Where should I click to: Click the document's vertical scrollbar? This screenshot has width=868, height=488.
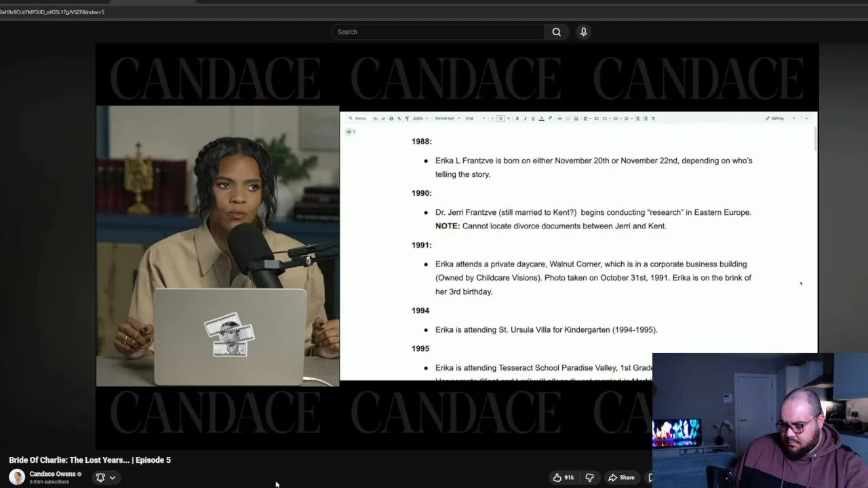[x=815, y=139]
